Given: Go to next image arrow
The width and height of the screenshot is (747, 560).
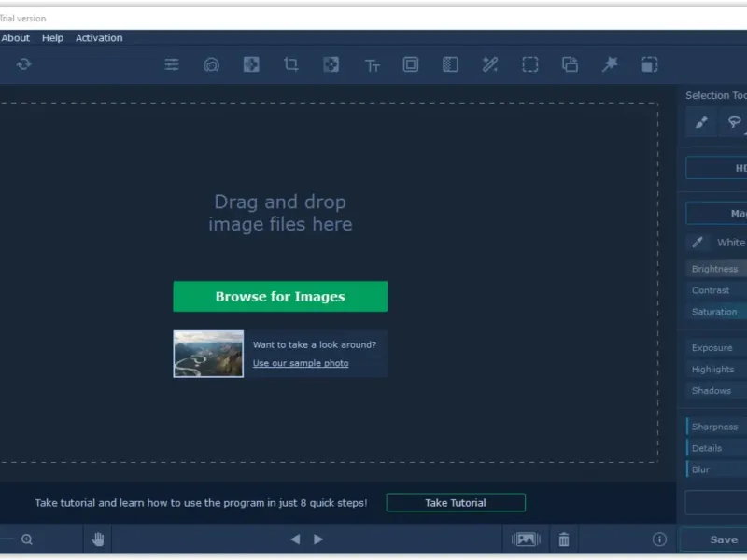Looking at the screenshot, I should tap(318, 539).
